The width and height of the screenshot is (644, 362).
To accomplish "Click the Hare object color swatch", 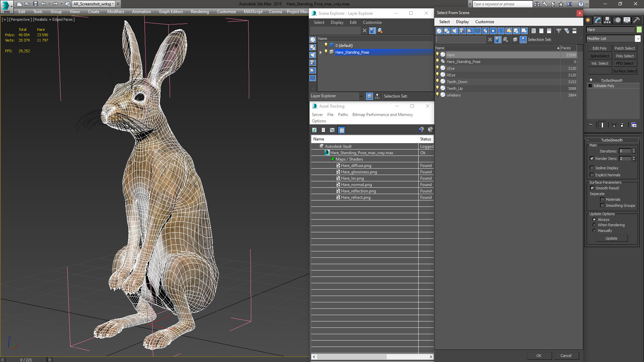I will (x=639, y=29).
